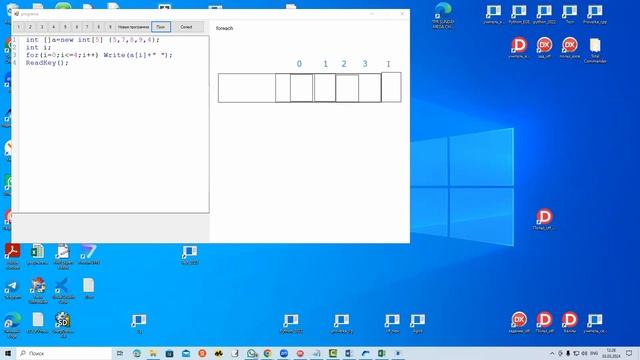The height and width of the screenshot is (360, 640).
Task: Click the 'int i;' code line
Action: coord(38,47)
